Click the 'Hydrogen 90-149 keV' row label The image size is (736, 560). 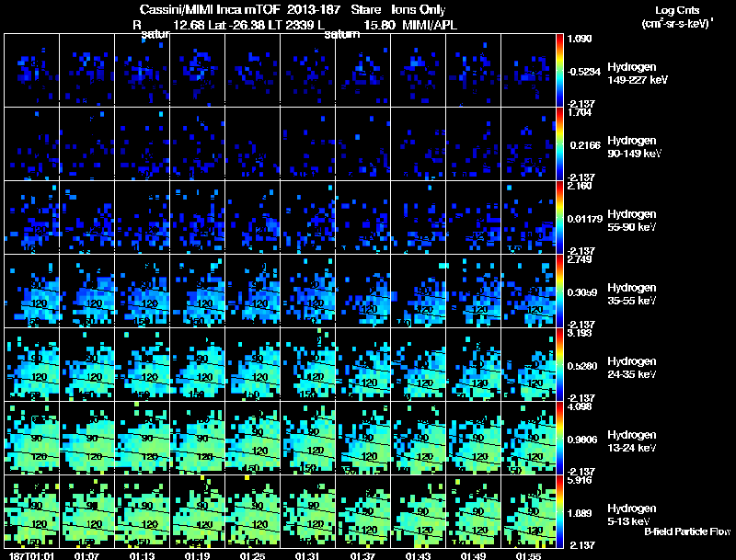[635, 147]
